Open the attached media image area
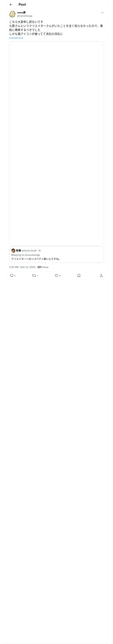Viewport: 113px width, 644px height. (x=56, y=143)
